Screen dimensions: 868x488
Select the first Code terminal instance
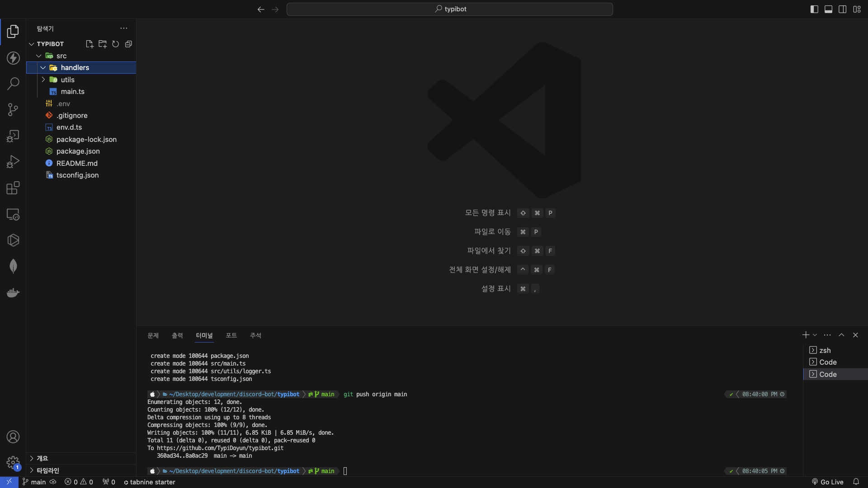pyautogui.click(x=835, y=362)
